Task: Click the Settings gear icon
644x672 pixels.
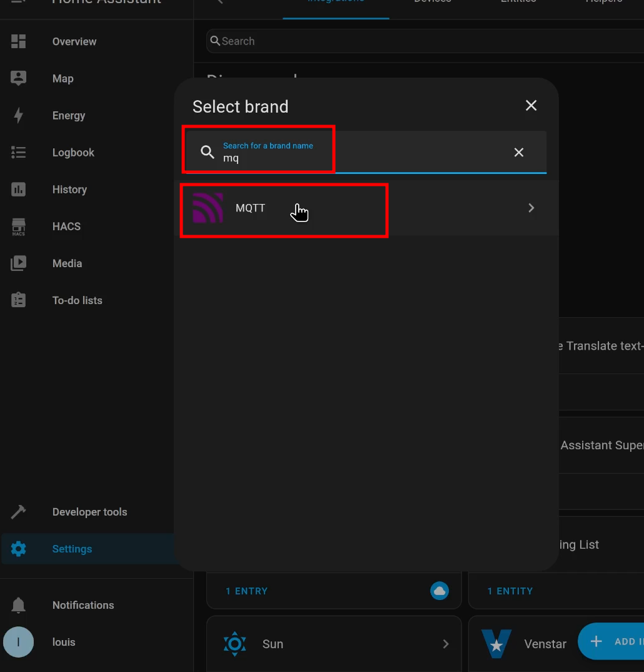Action: tap(18, 549)
